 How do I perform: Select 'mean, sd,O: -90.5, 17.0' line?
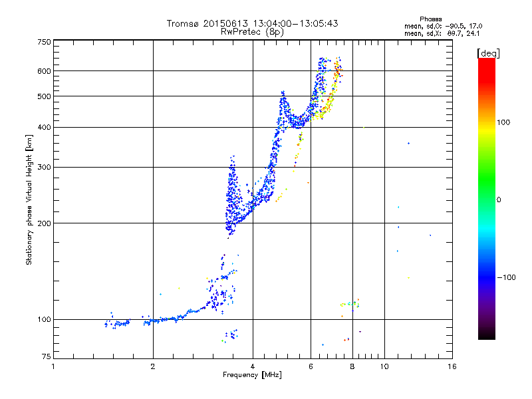(x=443, y=26)
